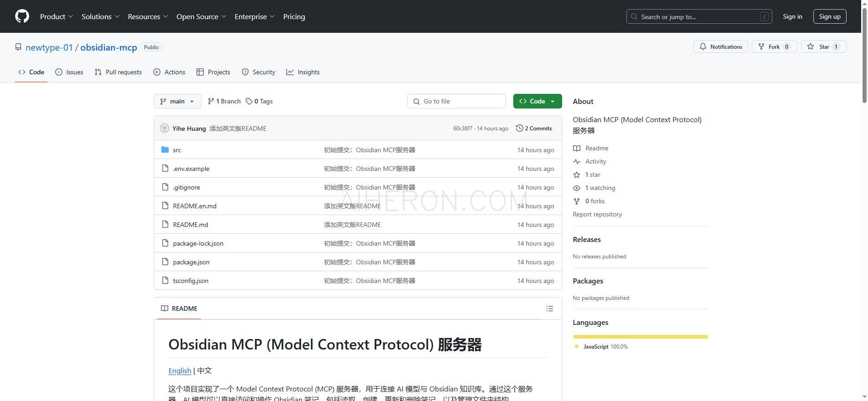Click the Public visibility badge

pyautogui.click(x=151, y=47)
